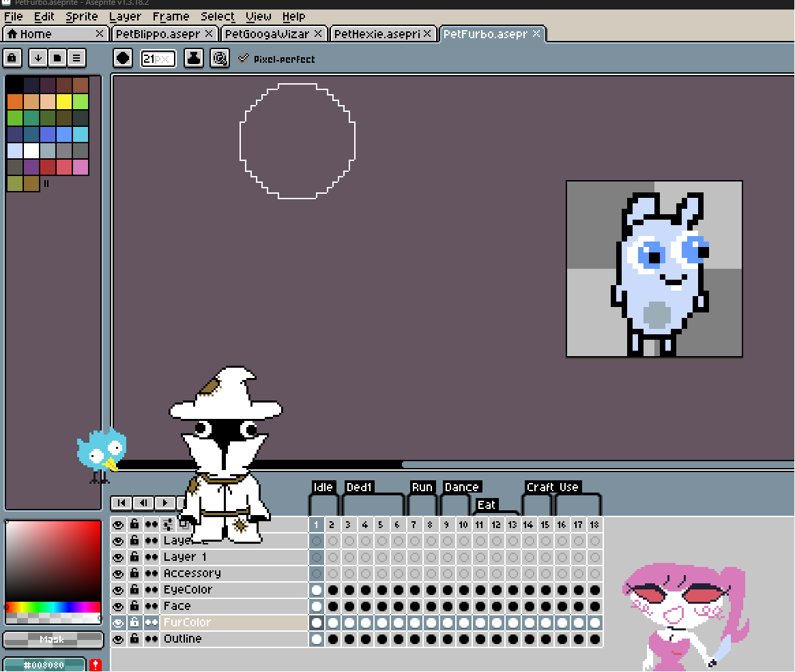This screenshot has height=672, width=795.
Task: Click the #008080 foreground color button
Action: pos(44,665)
